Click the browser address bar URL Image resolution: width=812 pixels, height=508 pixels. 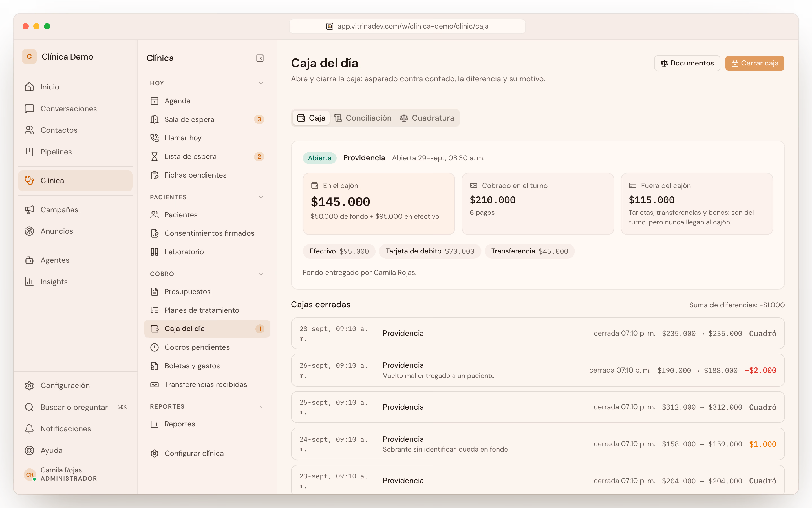(407, 26)
